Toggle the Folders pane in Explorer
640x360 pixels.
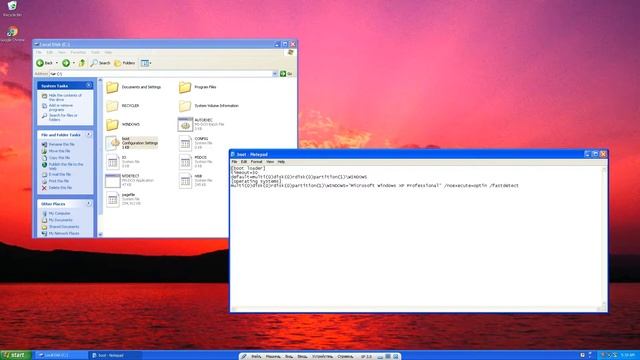[125, 63]
